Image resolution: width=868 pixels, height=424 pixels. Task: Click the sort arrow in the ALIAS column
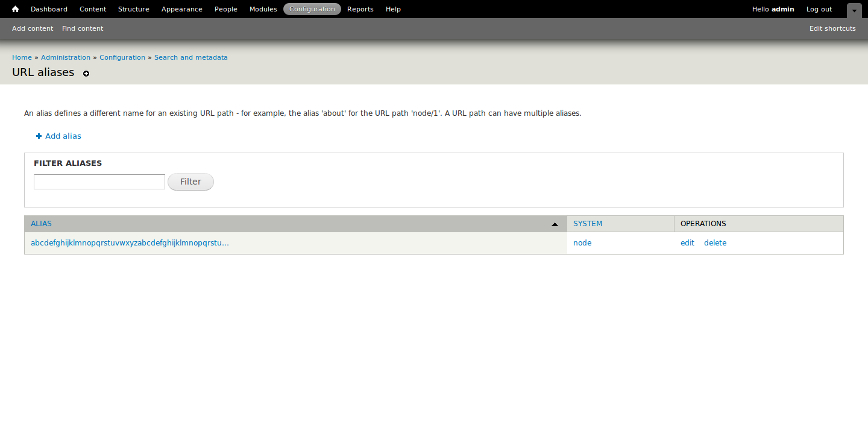click(555, 224)
